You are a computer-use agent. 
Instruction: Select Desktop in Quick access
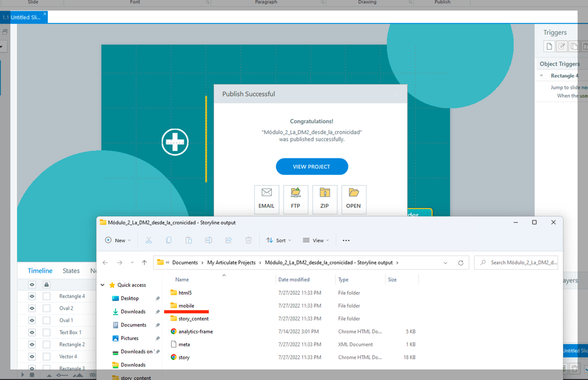[x=129, y=298]
